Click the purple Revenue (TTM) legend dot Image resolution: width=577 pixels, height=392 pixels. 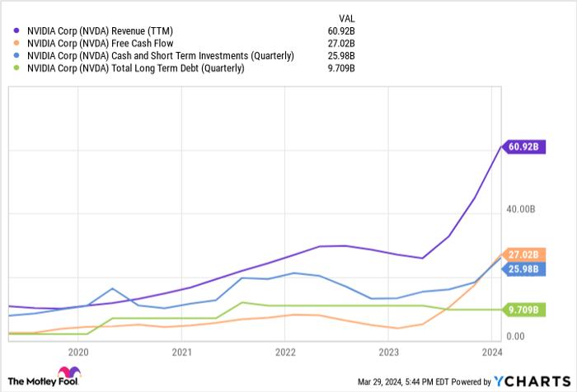(x=16, y=31)
